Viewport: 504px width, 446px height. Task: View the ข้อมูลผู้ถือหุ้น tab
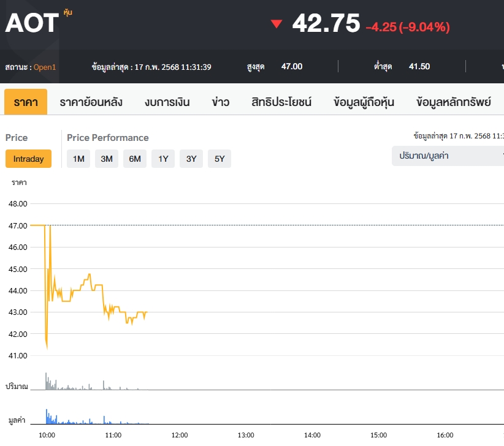click(364, 102)
